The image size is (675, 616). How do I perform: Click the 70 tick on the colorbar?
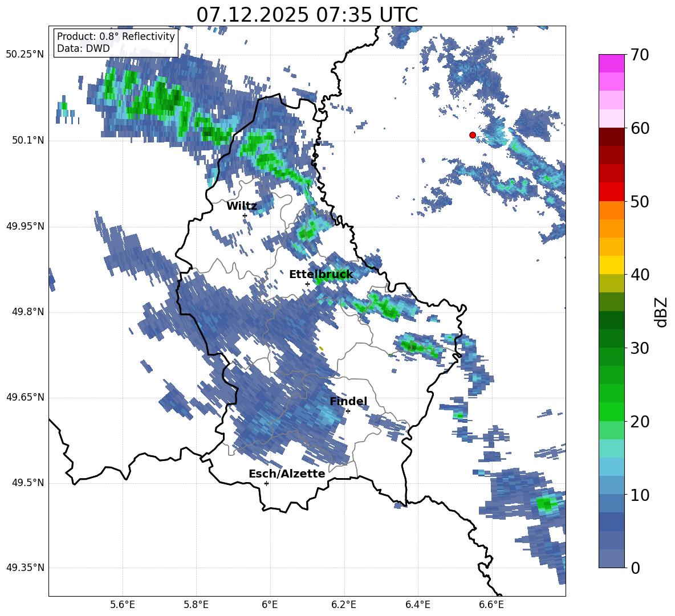point(639,55)
